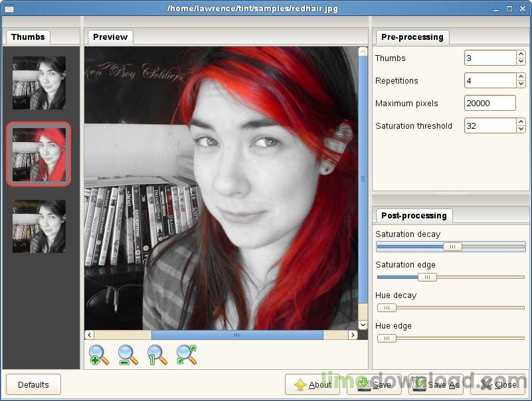532x401 pixels.
Task: Increase the Thumbs spinner value
Action: point(521,54)
